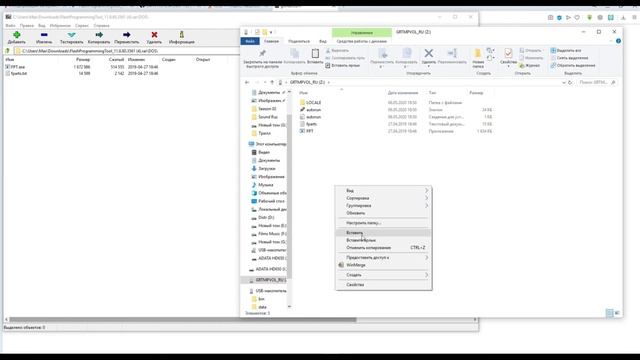The height and width of the screenshot is (360, 640).
Task: Click the Extract (Извлечь) minus icon in 7-Zip
Action: tap(44, 35)
